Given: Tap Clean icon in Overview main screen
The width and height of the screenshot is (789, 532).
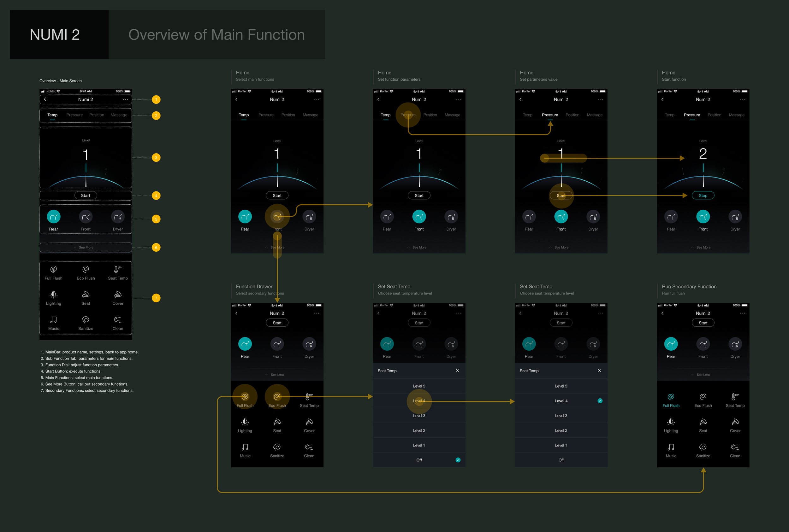Looking at the screenshot, I should 117,319.
